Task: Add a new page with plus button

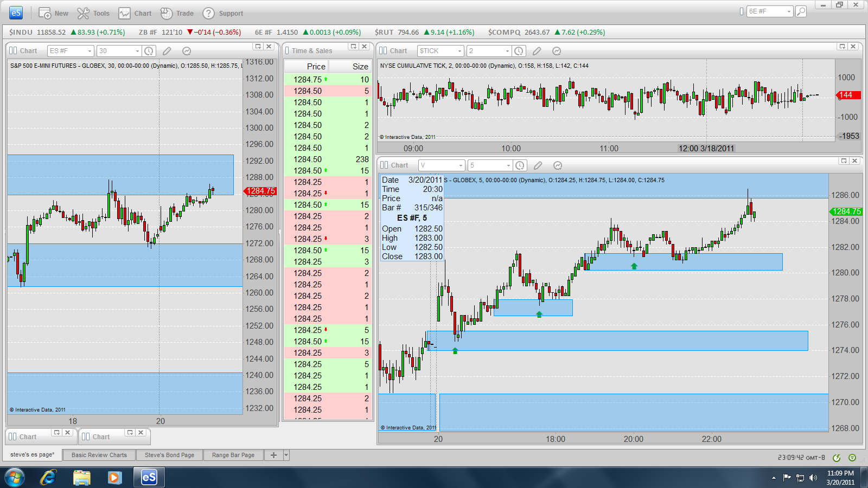Action: (x=273, y=455)
